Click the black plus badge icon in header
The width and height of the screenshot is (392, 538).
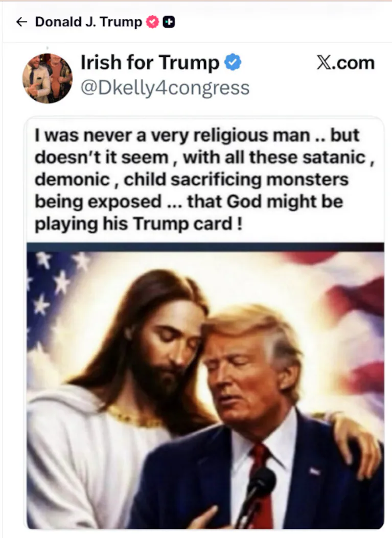click(168, 22)
